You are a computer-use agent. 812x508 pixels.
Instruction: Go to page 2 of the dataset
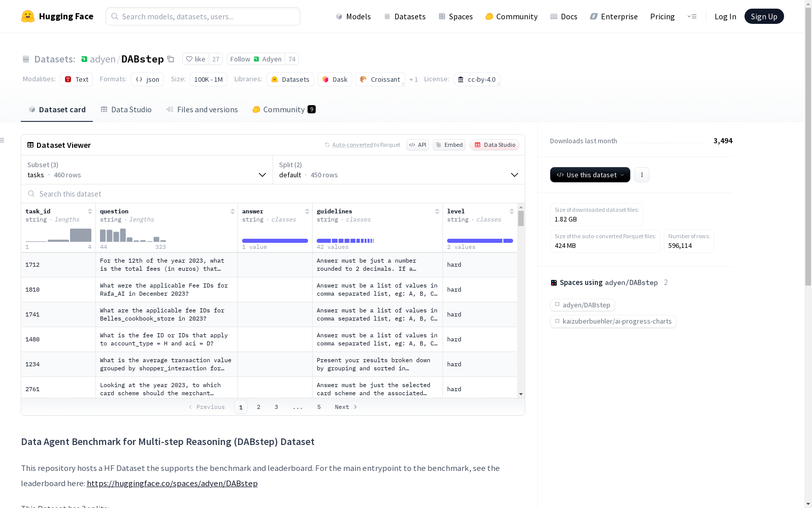click(258, 407)
